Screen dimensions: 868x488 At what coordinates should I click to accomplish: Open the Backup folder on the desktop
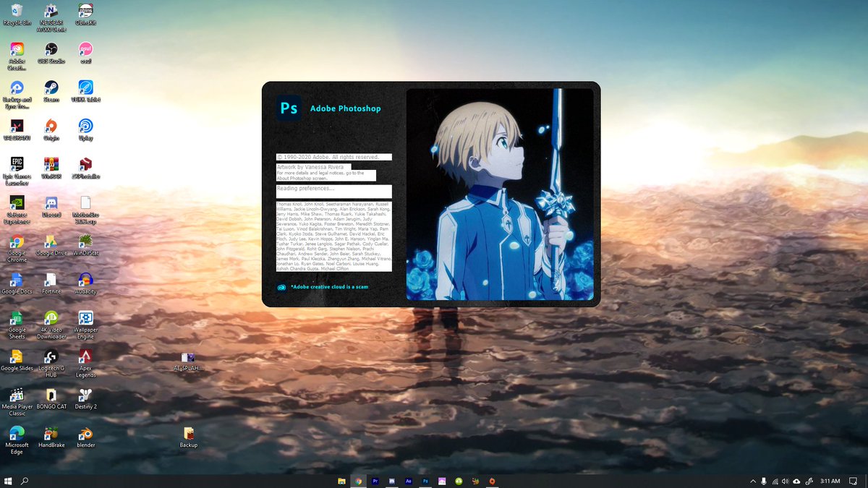[189, 433]
